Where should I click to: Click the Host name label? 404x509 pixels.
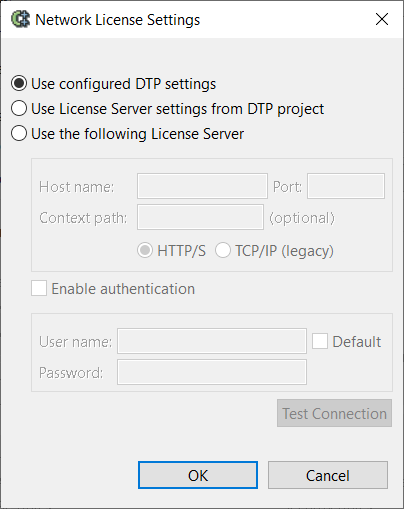(77, 187)
